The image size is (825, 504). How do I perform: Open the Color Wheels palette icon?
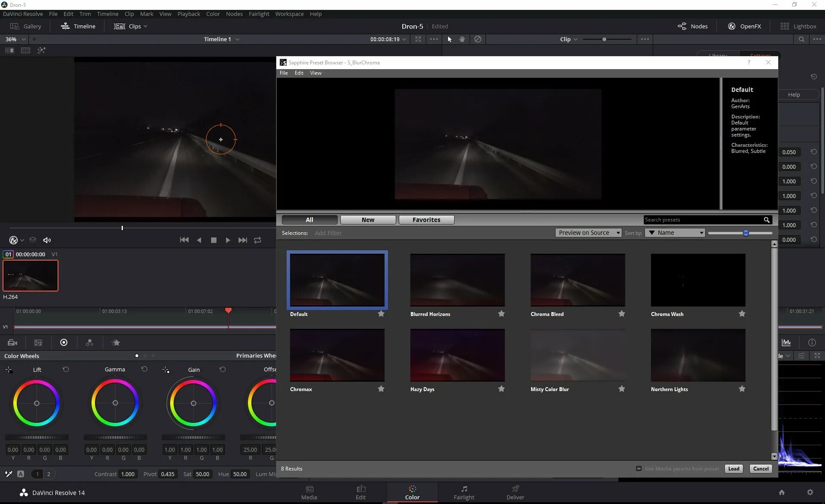(64, 343)
